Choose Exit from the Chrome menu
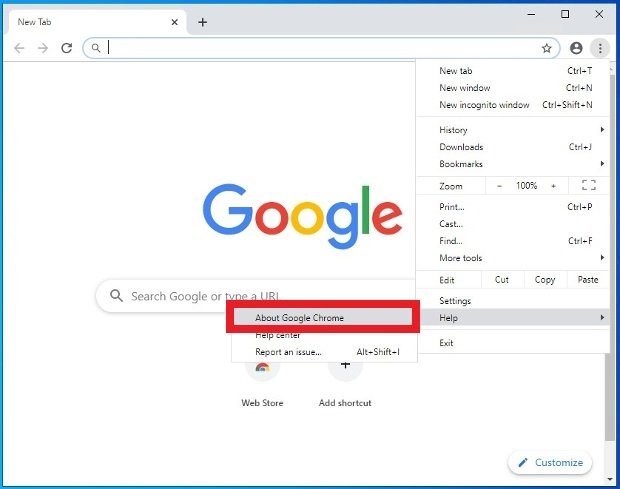Image resolution: width=620 pixels, height=489 pixels. (x=513, y=343)
